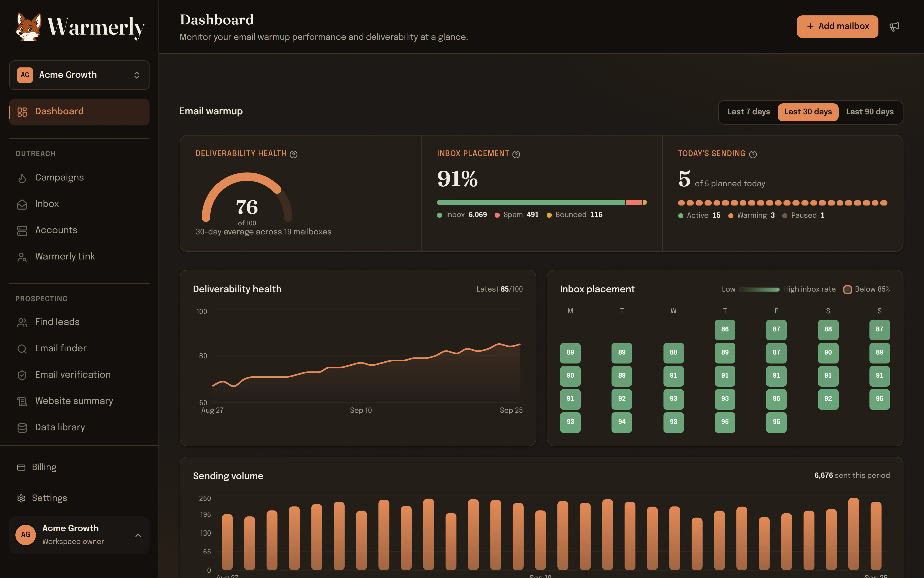924x578 pixels.
Task: Open Inbox Placement help tooltip icon
Action: pyautogui.click(x=516, y=154)
